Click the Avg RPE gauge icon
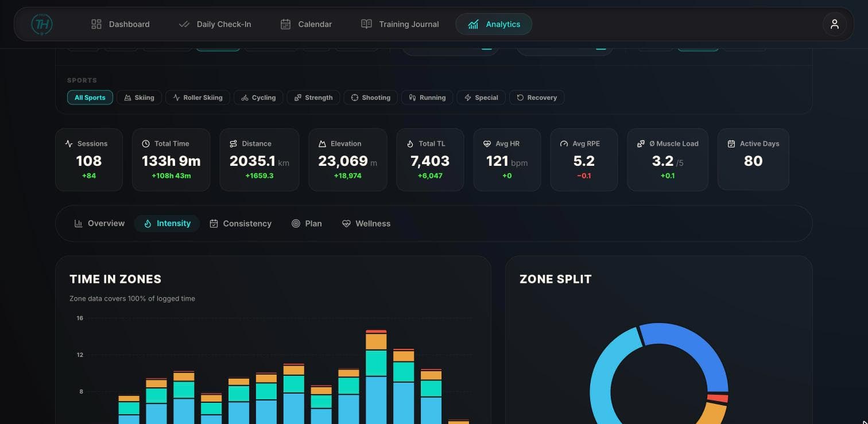Viewport: 868px width, 424px height. coord(564,143)
